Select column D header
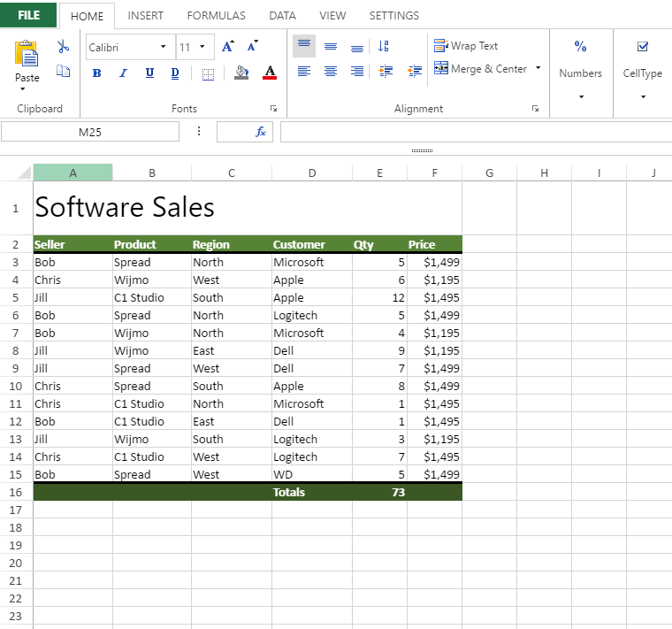Viewport: 672px width, 629px height. (312, 173)
